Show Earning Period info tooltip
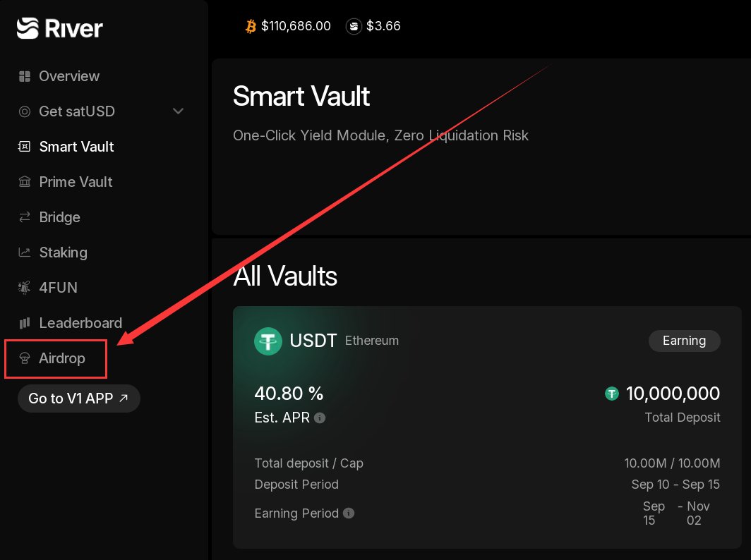Viewport: 751px width, 560px height. click(x=349, y=513)
